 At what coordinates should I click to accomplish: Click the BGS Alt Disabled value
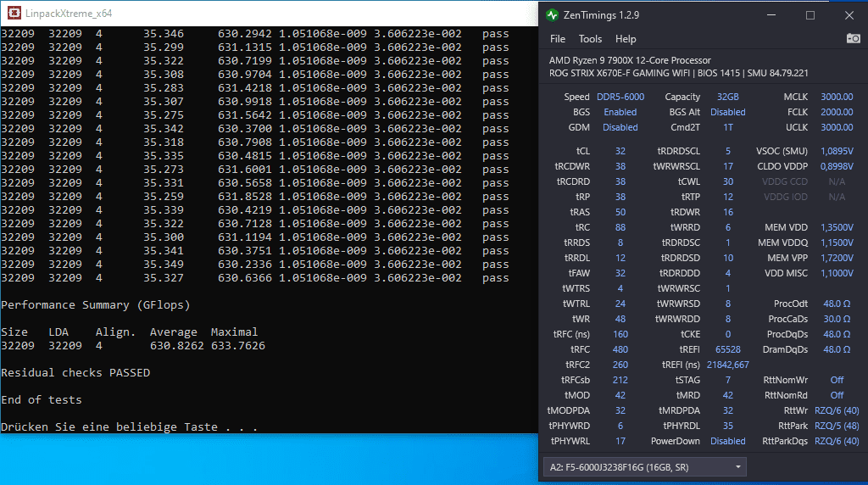pyautogui.click(x=727, y=112)
